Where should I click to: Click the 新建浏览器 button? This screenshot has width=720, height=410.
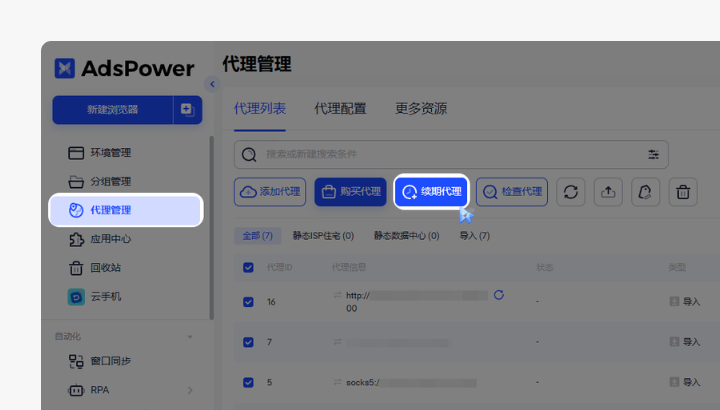coord(112,110)
